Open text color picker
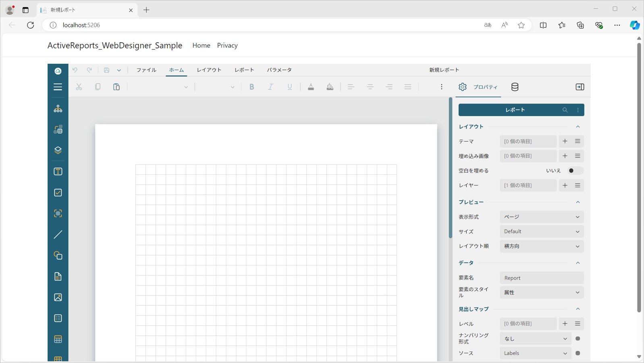The width and height of the screenshot is (644, 363). point(311,87)
